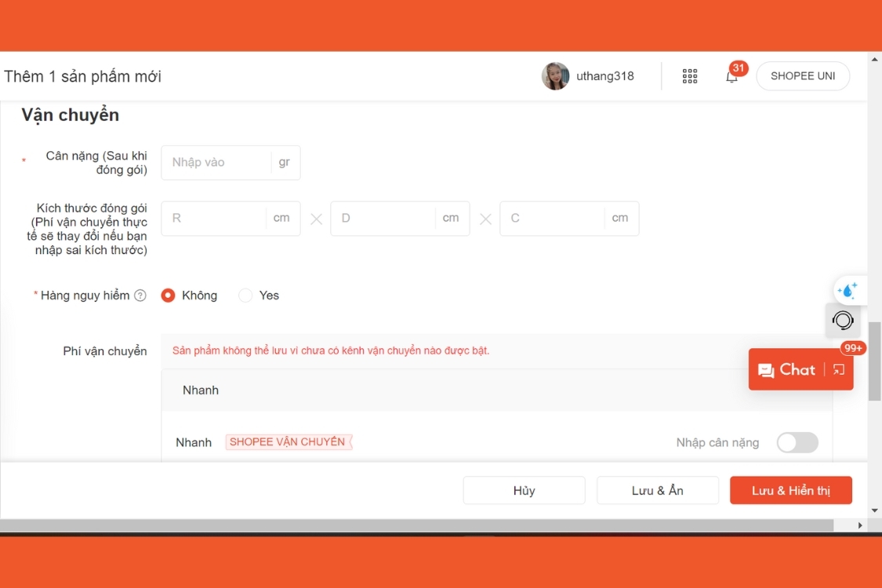Focus the D length input field
The image size is (882, 588).
(400, 218)
